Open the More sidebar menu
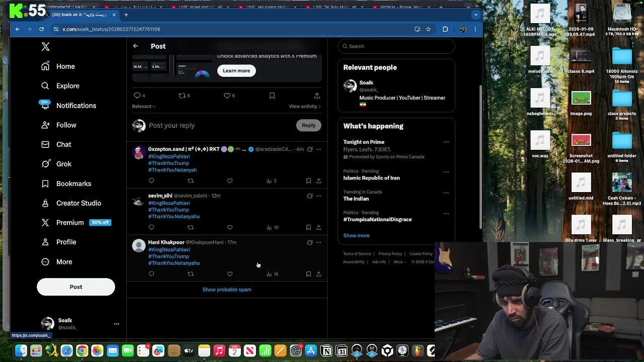 pos(57,262)
